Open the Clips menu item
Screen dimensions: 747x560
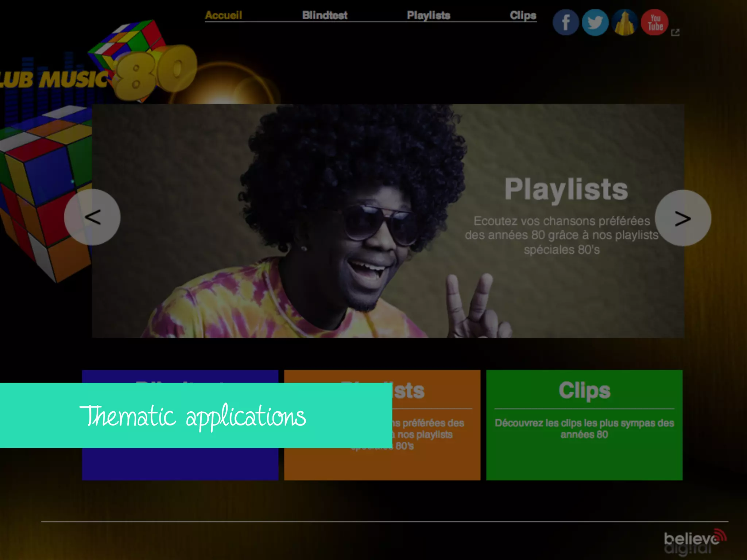coord(523,15)
